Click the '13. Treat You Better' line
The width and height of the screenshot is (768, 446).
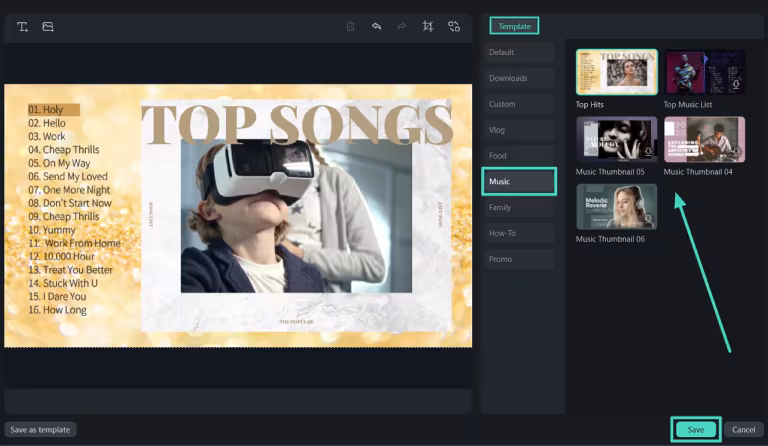(x=71, y=270)
